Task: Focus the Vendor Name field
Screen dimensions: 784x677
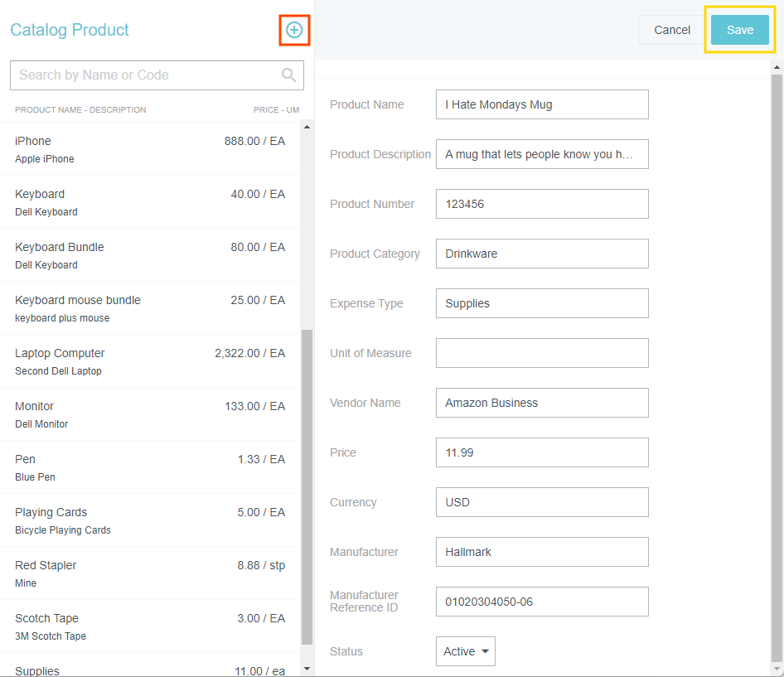Action: tap(542, 403)
